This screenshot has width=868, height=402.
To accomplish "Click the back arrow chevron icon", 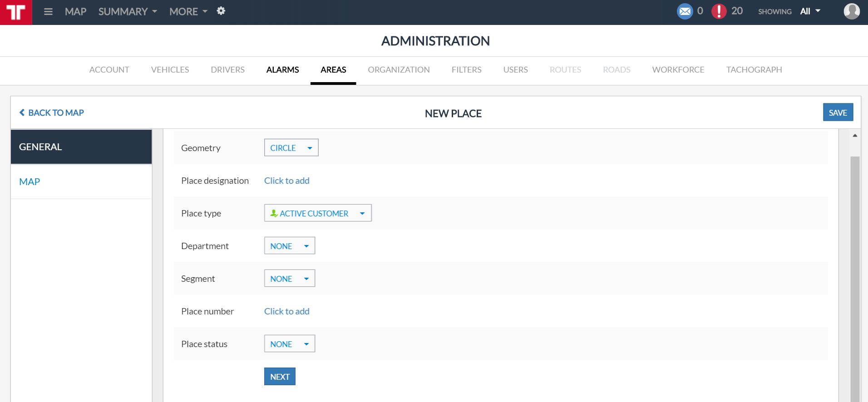I will [22, 113].
